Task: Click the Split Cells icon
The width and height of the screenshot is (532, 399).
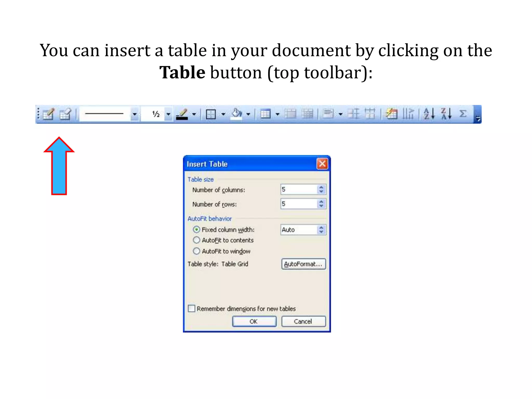Action: pos(308,114)
